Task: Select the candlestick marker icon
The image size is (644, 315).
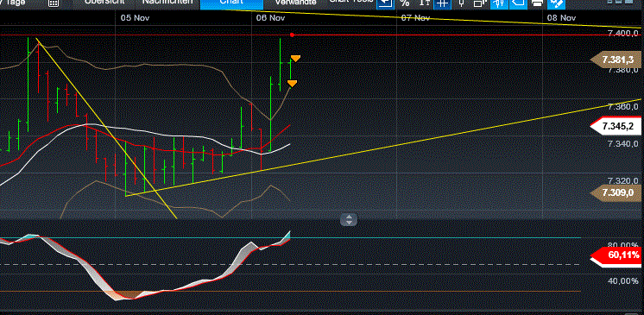Action: point(461,3)
